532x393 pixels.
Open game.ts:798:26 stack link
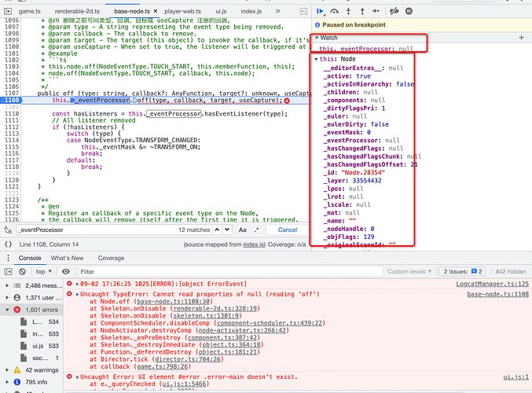click(x=163, y=366)
